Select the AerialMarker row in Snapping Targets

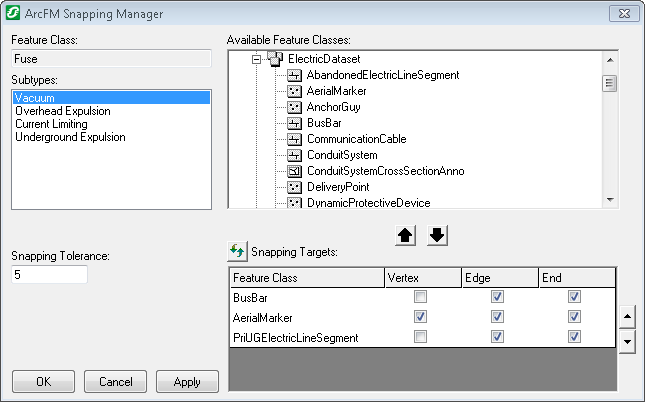coord(422,317)
